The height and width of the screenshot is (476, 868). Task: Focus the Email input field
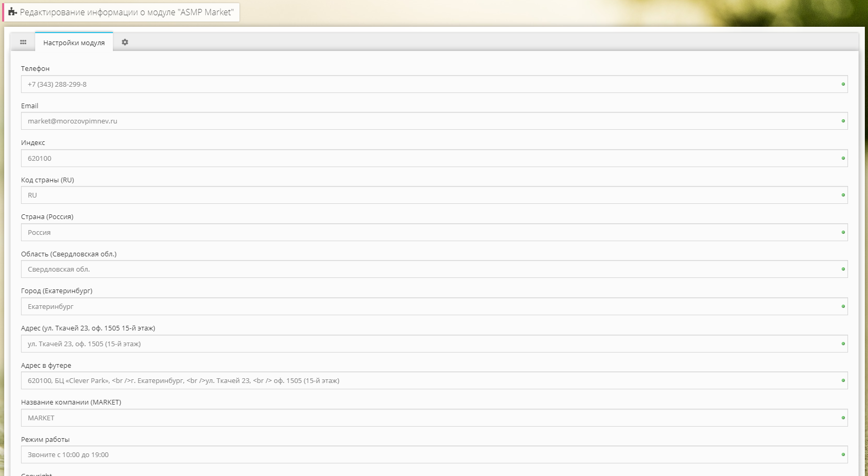434,121
